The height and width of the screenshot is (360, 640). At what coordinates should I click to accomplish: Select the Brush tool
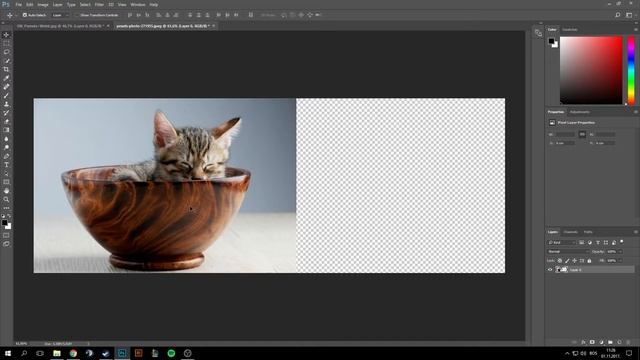tap(6, 96)
